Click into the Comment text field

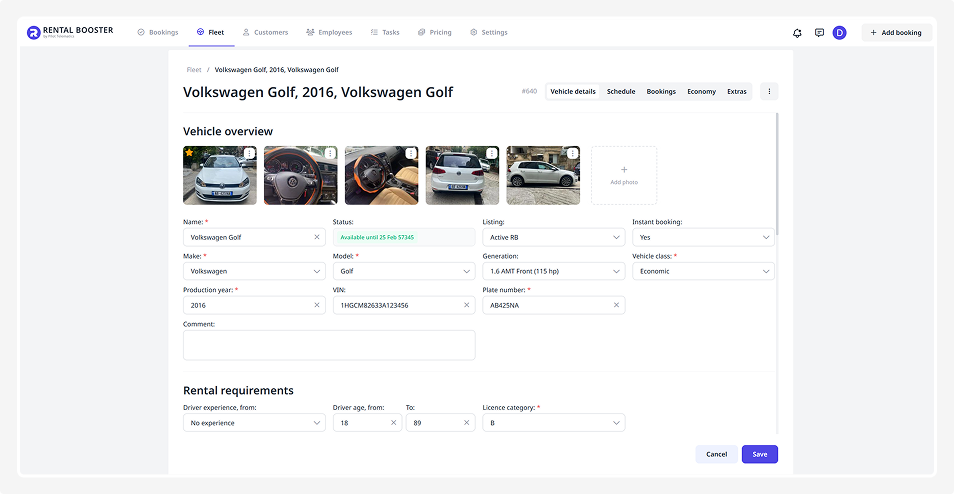pyautogui.click(x=329, y=345)
